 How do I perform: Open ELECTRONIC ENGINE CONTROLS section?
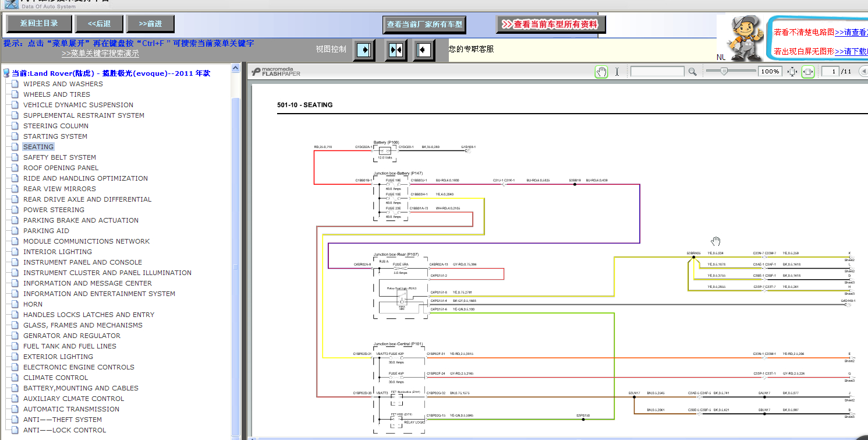[x=79, y=367]
